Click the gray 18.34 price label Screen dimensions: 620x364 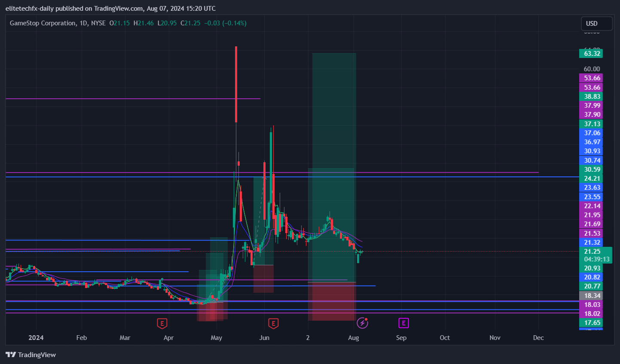tap(591, 296)
